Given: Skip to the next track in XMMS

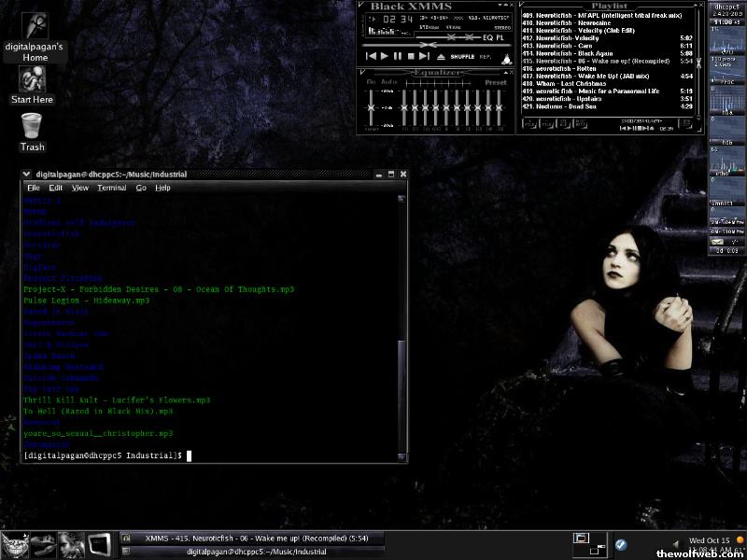Looking at the screenshot, I should point(425,56).
